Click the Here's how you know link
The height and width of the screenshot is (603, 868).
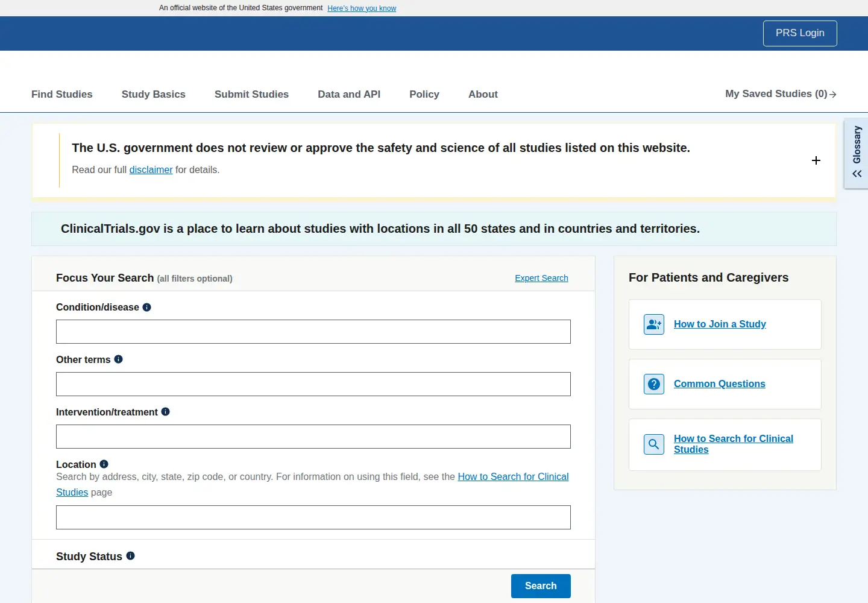pyautogui.click(x=362, y=8)
